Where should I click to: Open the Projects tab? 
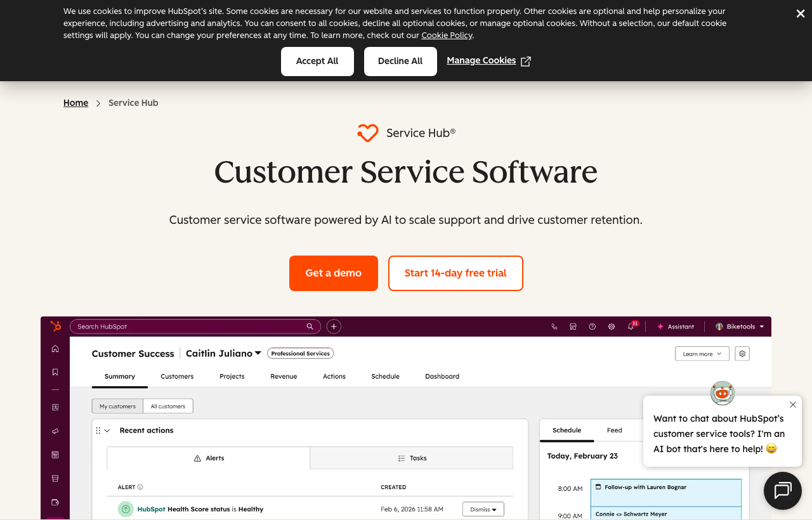pyautogui.click(x=232, y=376)
